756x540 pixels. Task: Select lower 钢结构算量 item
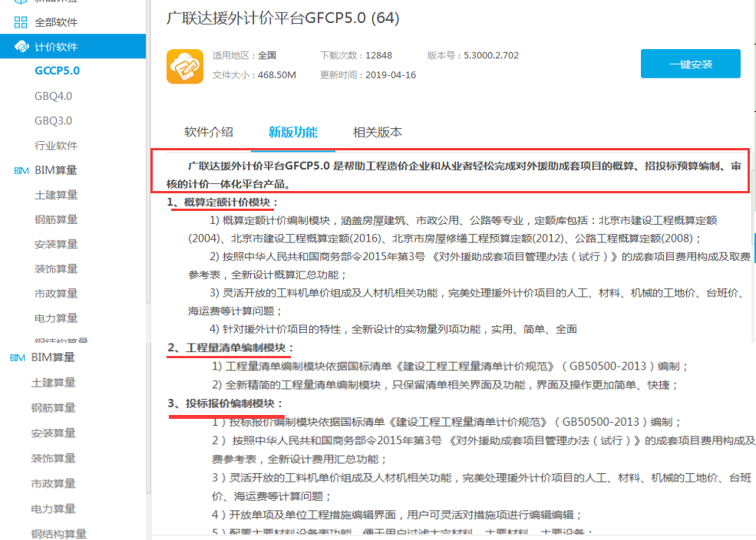[59, 534]
